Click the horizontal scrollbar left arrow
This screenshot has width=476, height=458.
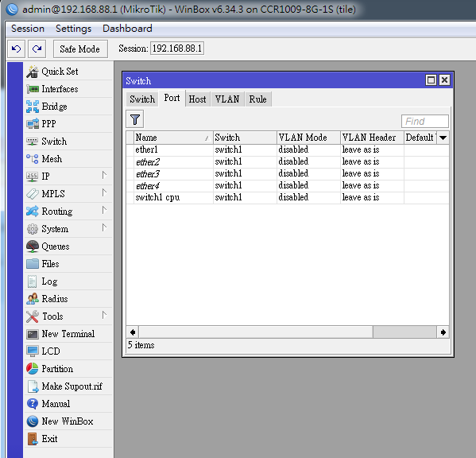tap(133, 332)
